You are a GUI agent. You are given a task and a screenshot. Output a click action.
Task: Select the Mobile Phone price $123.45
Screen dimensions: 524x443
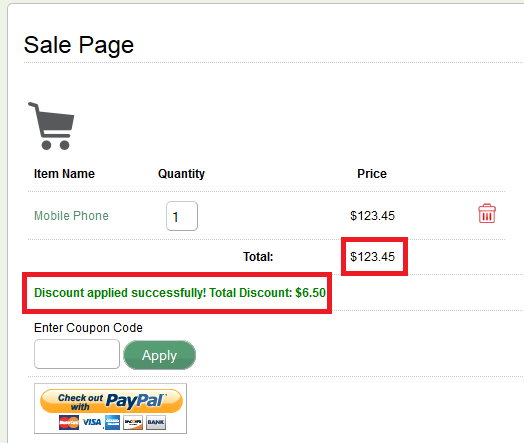372,216
